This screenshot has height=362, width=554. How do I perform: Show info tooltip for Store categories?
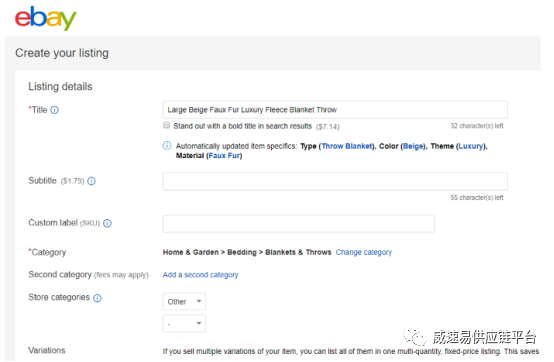coord(97,298)
